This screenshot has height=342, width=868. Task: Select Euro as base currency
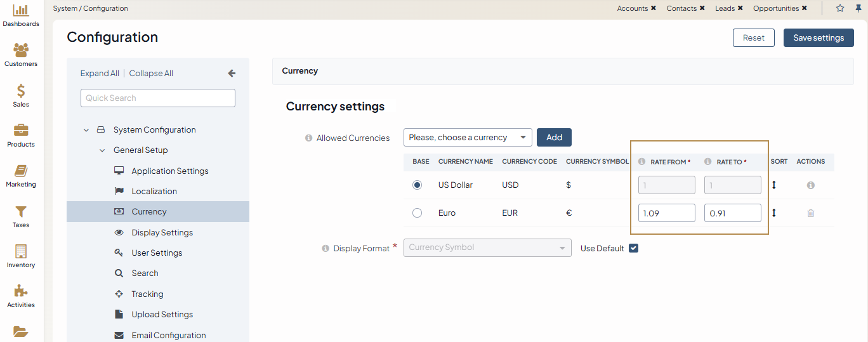coord(417,213)
